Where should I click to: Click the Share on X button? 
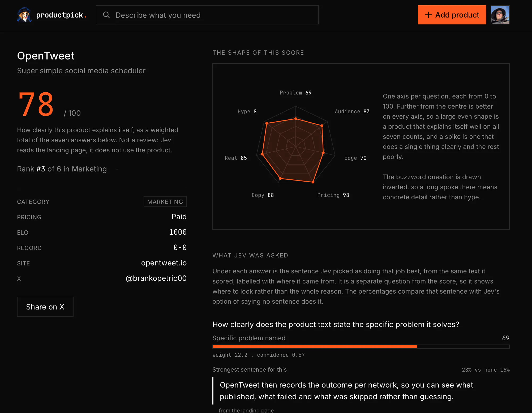45,307
